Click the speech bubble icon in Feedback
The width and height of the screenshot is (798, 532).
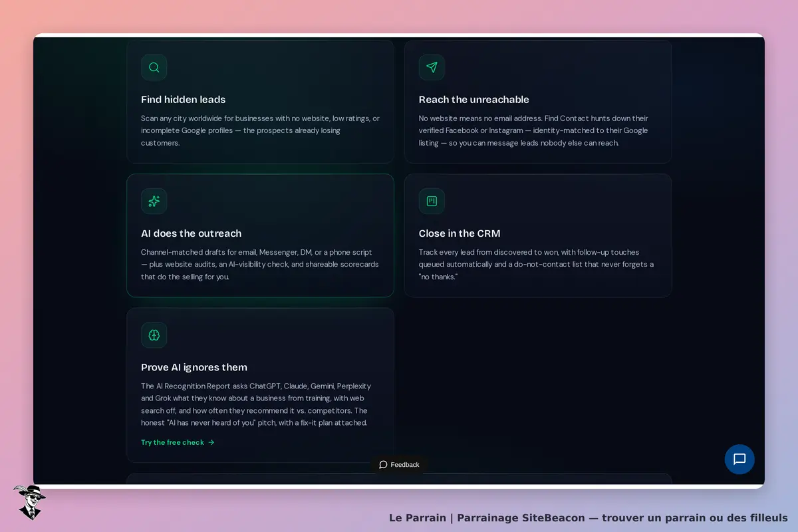tap(383, 465)
